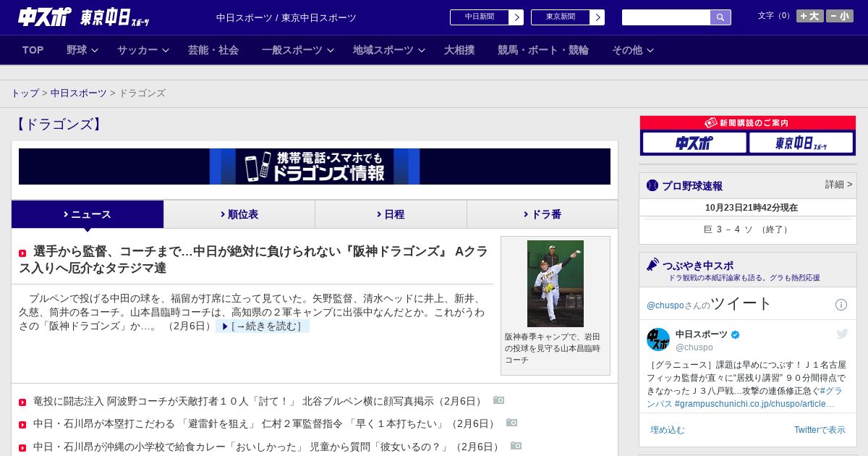Click the Twitter info icon
This screenshot has height=456, width=868.
pos(841,305)
